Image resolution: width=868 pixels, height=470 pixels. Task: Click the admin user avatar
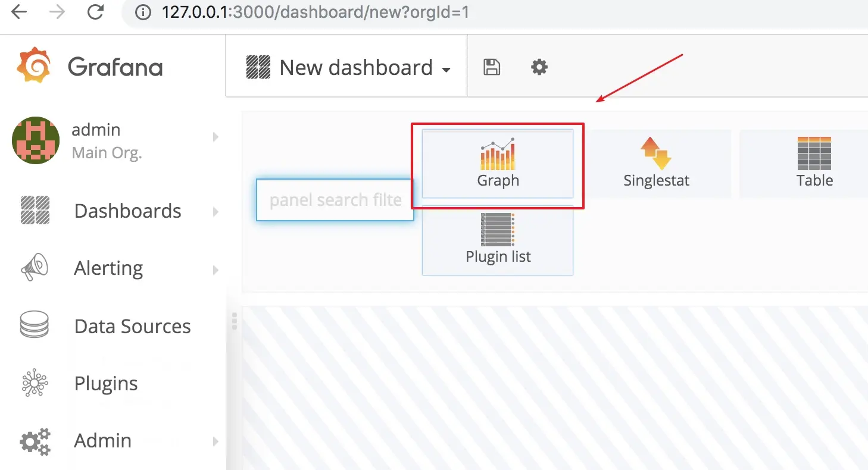pyautogui.click(x=36, y=140)
